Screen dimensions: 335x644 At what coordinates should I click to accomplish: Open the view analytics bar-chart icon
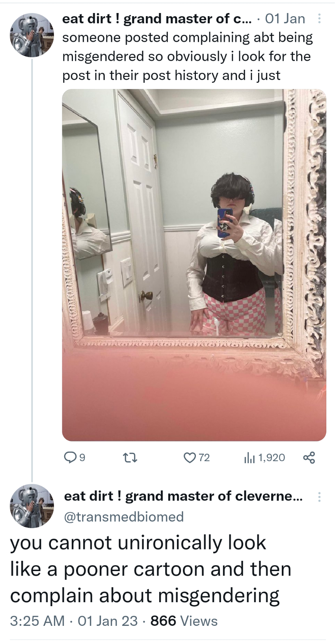point(250,457)
